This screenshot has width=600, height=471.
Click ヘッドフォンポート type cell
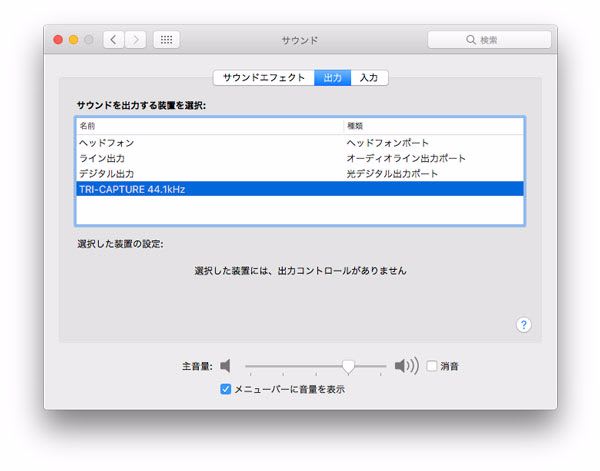point(387,143)
